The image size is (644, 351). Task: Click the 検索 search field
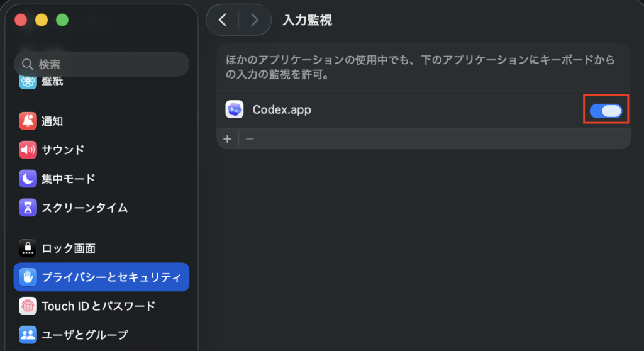click(101, 64)
